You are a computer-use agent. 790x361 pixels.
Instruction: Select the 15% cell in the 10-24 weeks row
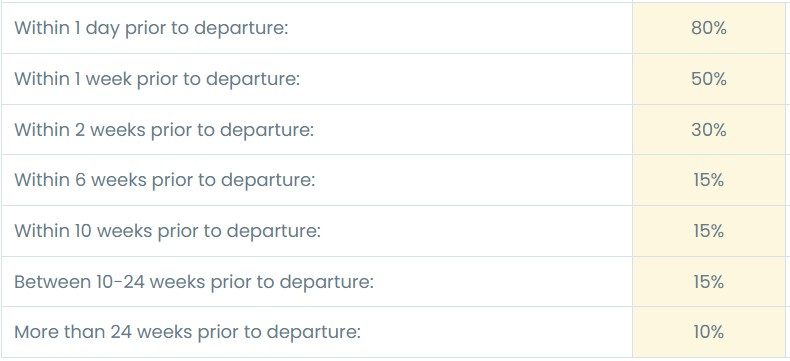click(x=708, y=282)
